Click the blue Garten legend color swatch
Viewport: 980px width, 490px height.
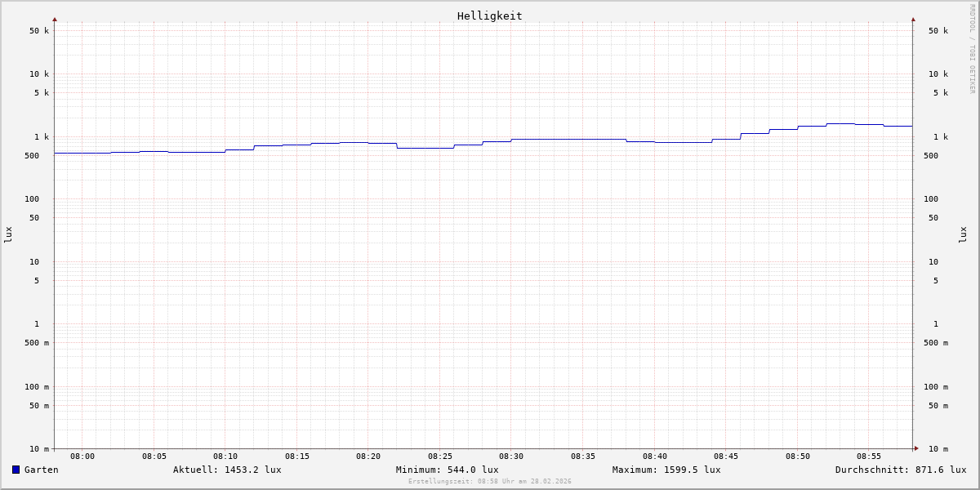16,470
